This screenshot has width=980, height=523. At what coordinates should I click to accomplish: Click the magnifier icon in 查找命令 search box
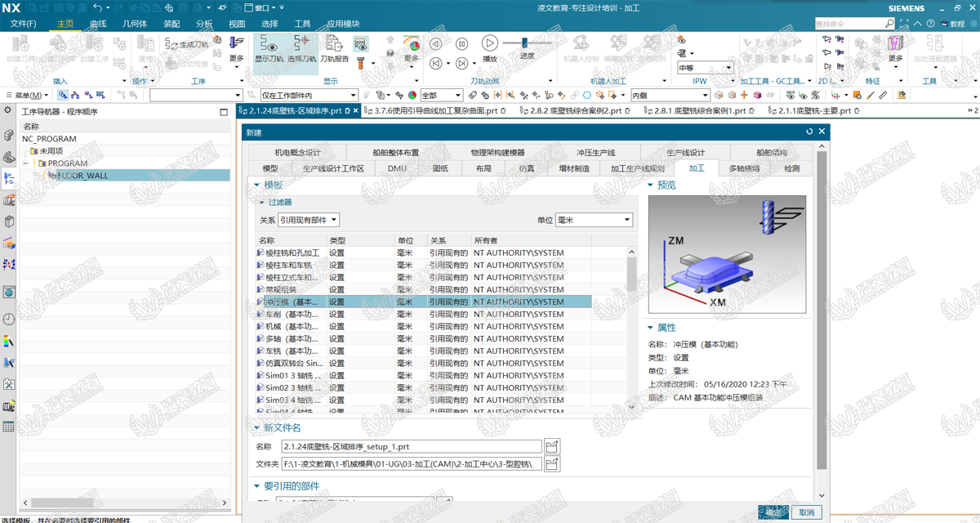tap(889, 24)
